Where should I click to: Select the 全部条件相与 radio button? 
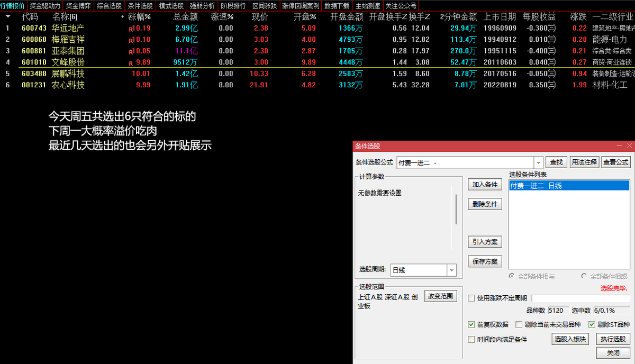(x=512, y=276)
